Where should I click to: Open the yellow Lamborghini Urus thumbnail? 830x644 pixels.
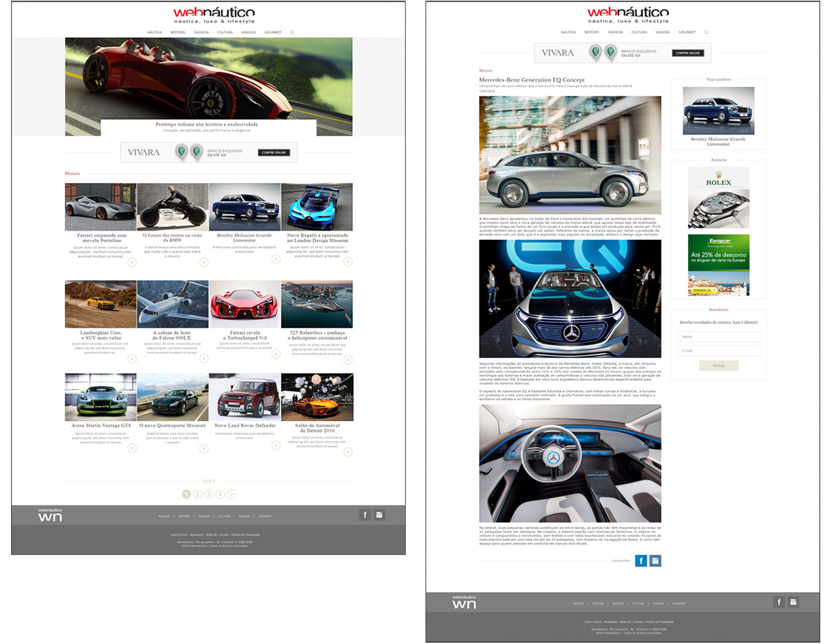coord(101,304)
